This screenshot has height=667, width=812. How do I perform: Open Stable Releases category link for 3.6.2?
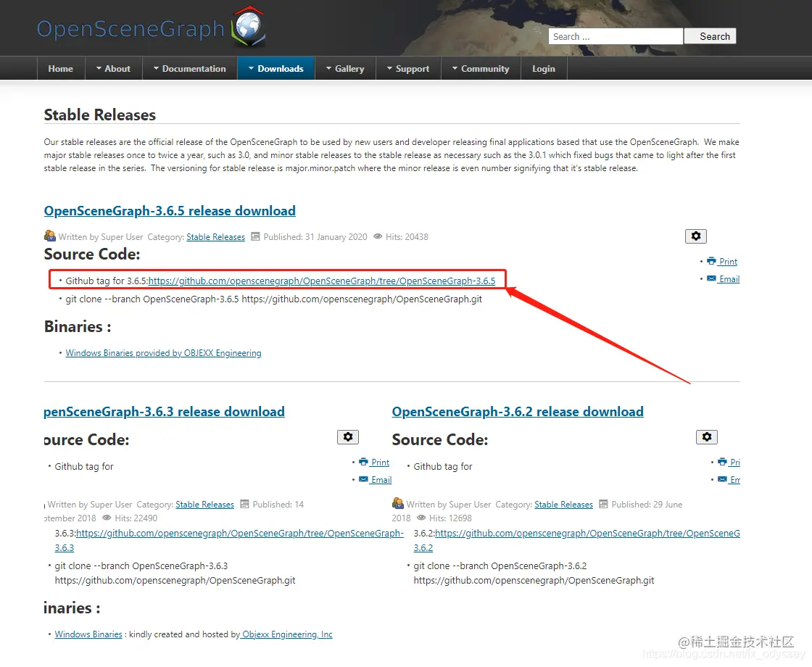pos(563,505)
